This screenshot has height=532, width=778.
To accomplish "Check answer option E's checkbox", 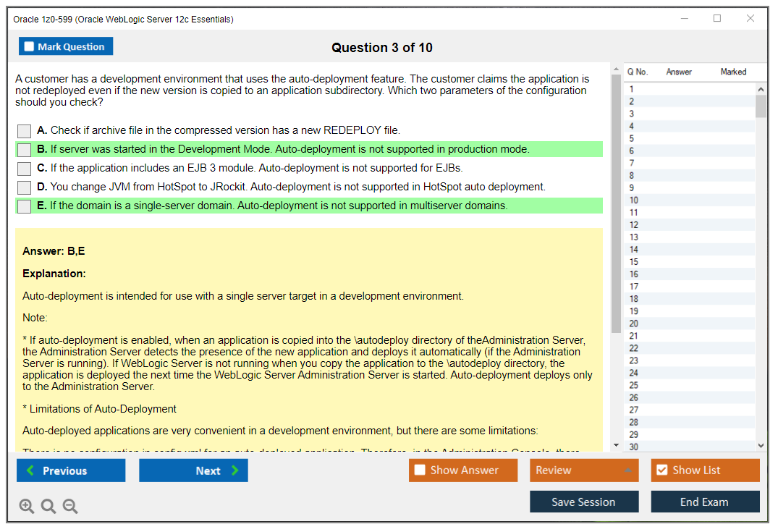I will (22, 206).
